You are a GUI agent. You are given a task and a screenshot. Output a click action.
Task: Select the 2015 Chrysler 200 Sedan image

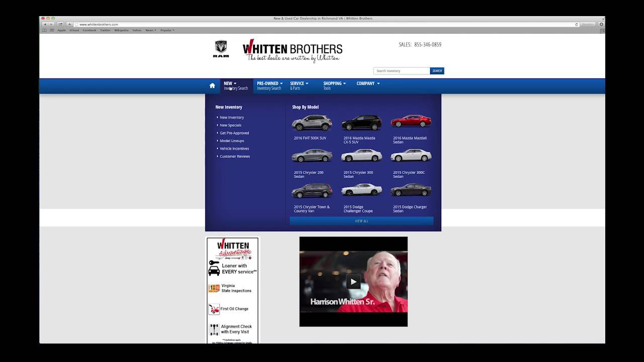tap(312, 156)
